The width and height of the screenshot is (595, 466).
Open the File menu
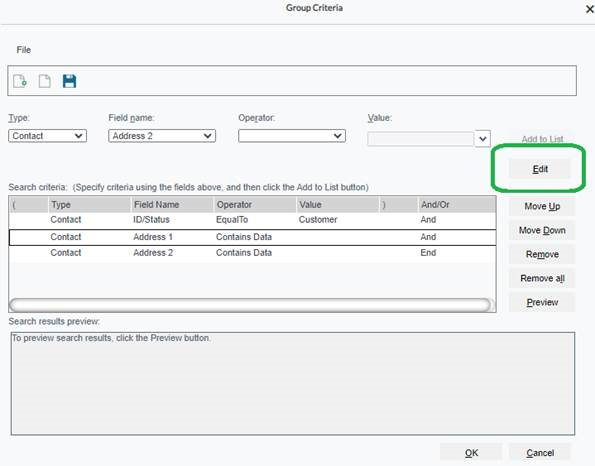pyautogui.click(x=24, y=50)
